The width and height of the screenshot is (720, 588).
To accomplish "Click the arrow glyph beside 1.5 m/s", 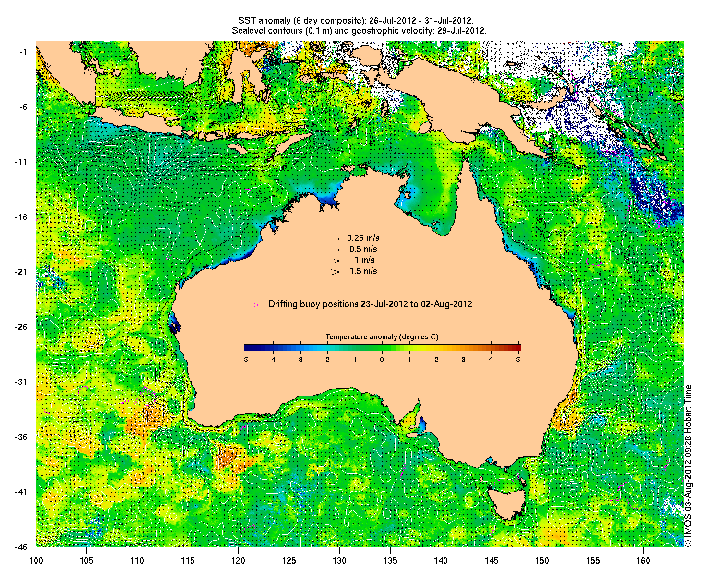I will 336,271.
